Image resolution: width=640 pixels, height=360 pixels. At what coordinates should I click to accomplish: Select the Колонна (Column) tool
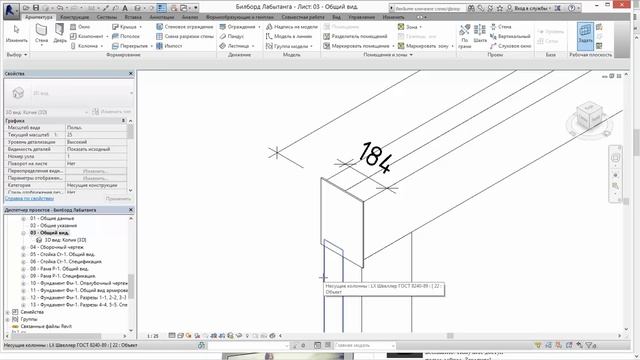(84, 46)
